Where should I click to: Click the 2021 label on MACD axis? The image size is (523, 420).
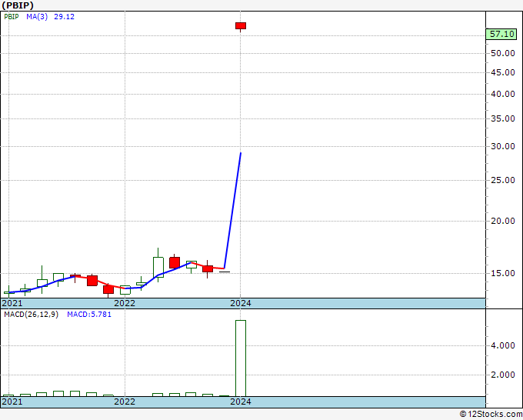coord(12,402)
